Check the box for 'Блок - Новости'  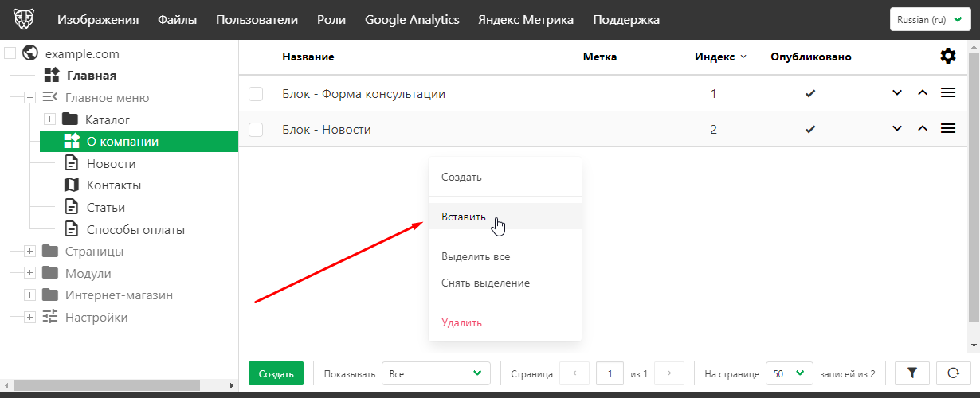(256, 130)
